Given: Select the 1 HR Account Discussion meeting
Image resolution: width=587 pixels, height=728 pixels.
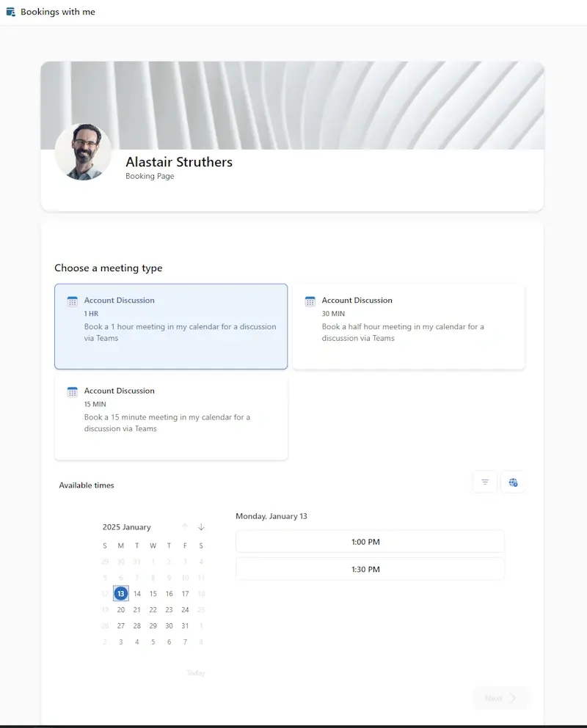Looking at the screenshot, I should click(171, 326).
